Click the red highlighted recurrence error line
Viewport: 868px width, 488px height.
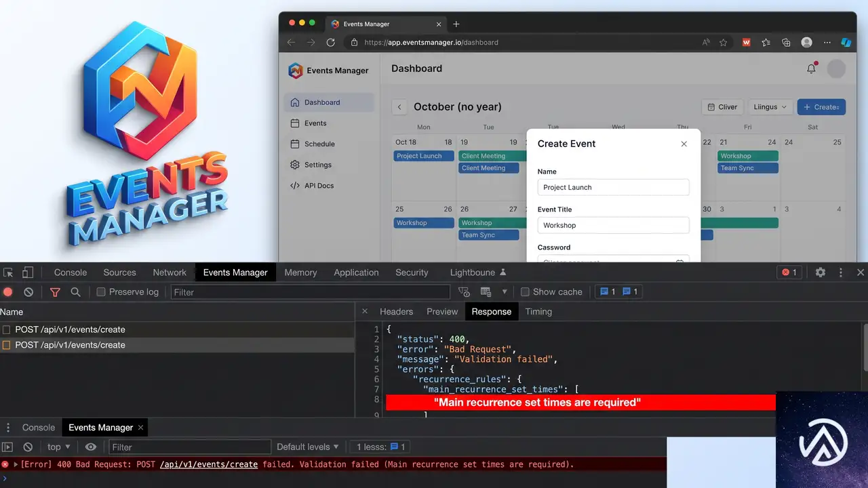click(580, 403)
